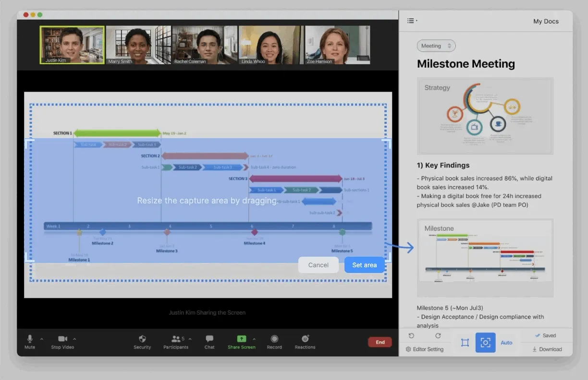Open the Reactions menu

point(305,342)
